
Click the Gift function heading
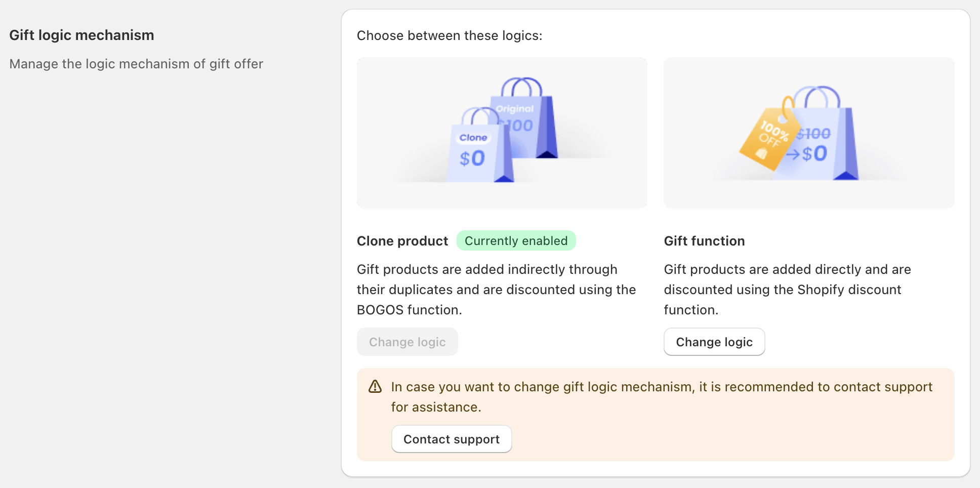pos(704,241)
